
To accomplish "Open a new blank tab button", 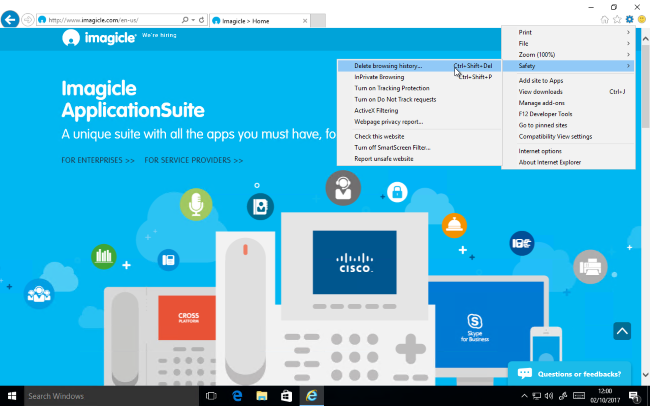I will tap(318, 21).
